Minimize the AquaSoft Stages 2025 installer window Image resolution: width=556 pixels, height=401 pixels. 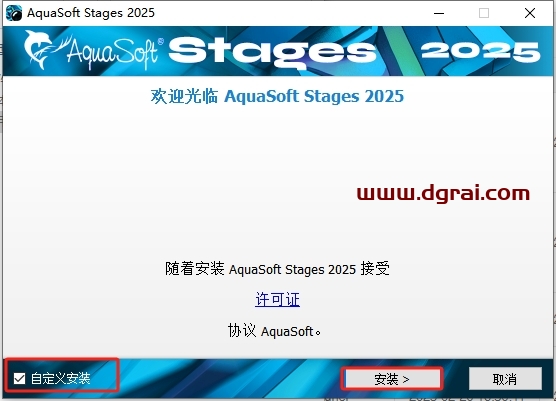439,13
